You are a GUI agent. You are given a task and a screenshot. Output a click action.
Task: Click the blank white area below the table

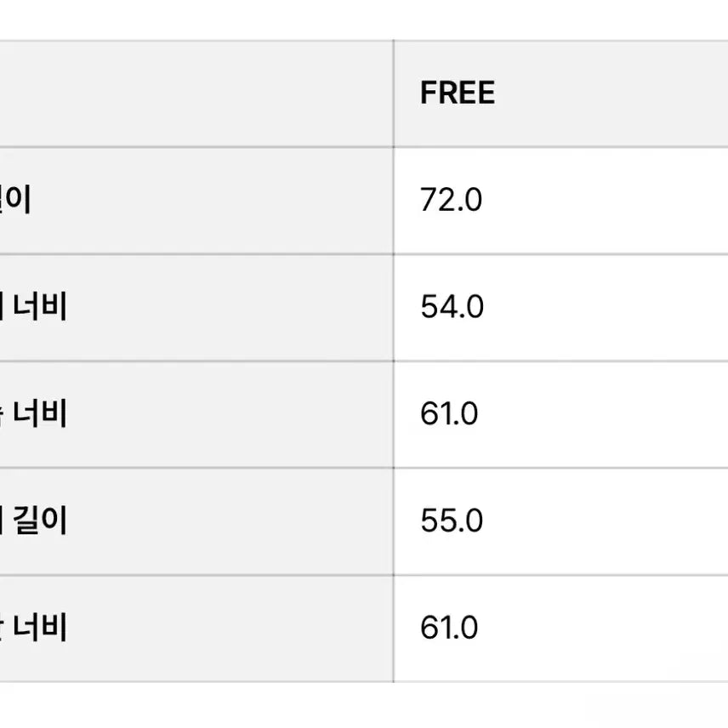[x=364, y=705]
